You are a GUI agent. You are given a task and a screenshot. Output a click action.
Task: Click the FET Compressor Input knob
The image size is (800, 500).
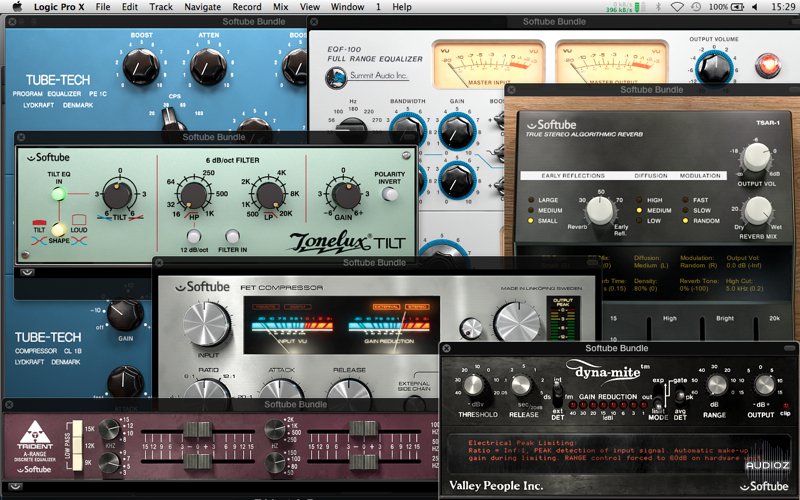[x=207, y=324]
